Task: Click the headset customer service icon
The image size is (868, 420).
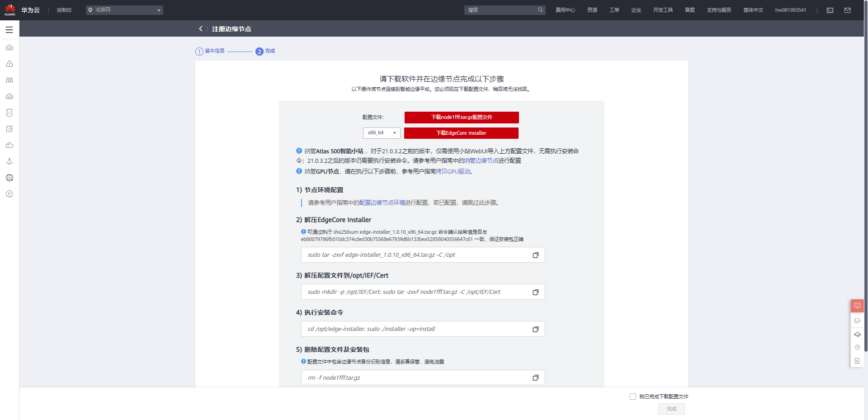Action: (857, 335)
